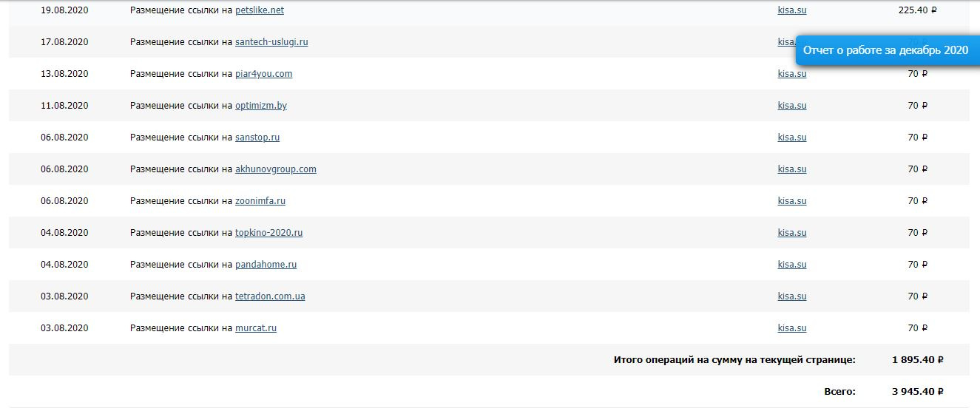The width and height of the screenshot is (980, 414).
Task: Open kisa.su in the petslike.net row
Action: point(792,10)
